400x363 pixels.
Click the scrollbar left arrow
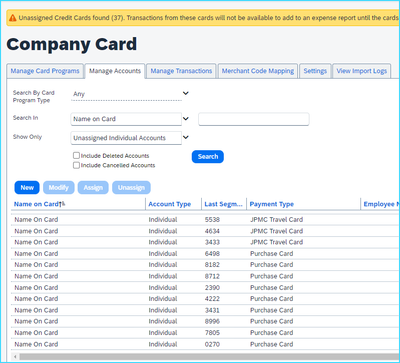pos(15,357)
